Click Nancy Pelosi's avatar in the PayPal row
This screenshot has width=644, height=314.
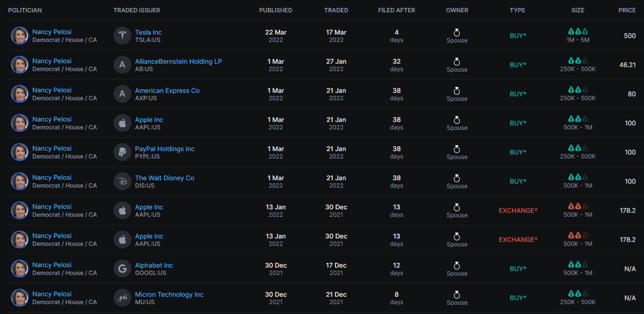click(20, 152)
